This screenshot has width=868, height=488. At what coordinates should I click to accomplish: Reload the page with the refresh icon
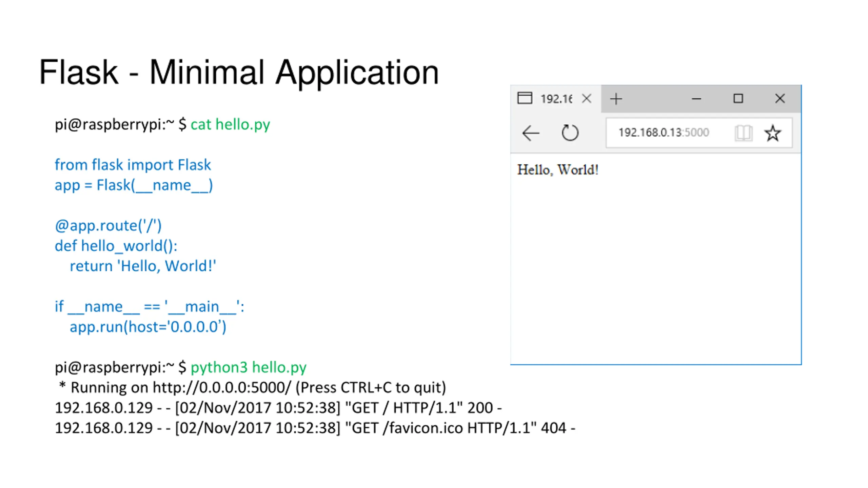click(x=570, y=133)
